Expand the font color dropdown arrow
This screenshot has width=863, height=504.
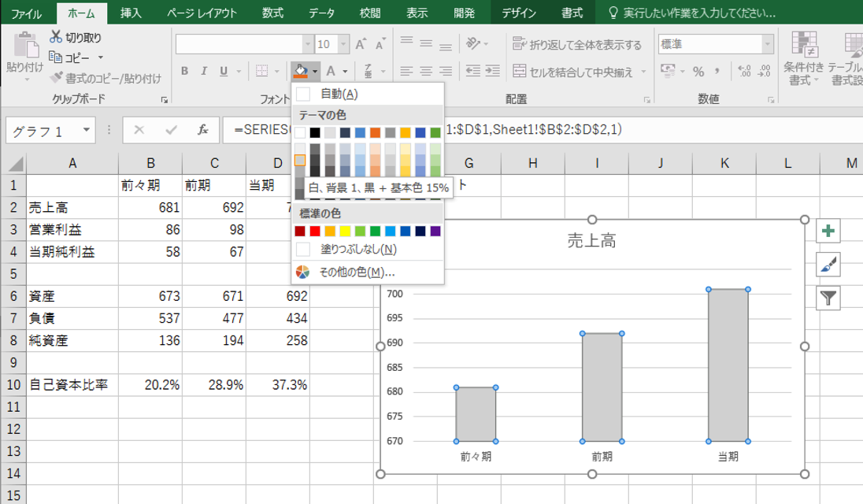pyautogui.click(x=345, y=71)
